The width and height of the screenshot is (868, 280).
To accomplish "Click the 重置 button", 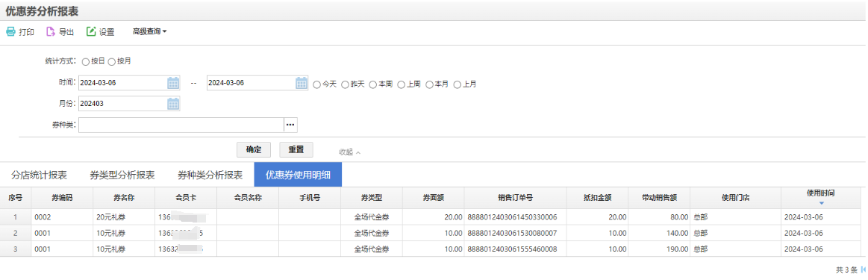I will click(x=296, y=149).
